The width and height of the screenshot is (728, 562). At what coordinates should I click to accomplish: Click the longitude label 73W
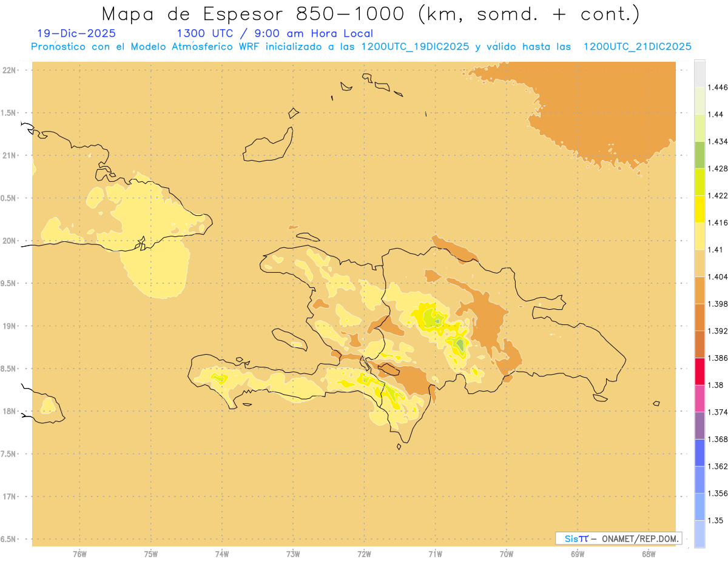click(293, 554)
